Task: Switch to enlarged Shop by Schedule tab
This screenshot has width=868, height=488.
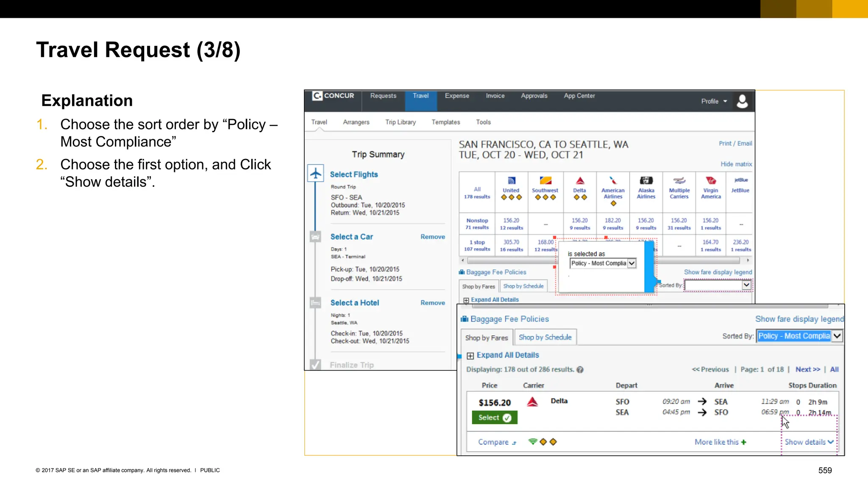Action: coord(545,337)
